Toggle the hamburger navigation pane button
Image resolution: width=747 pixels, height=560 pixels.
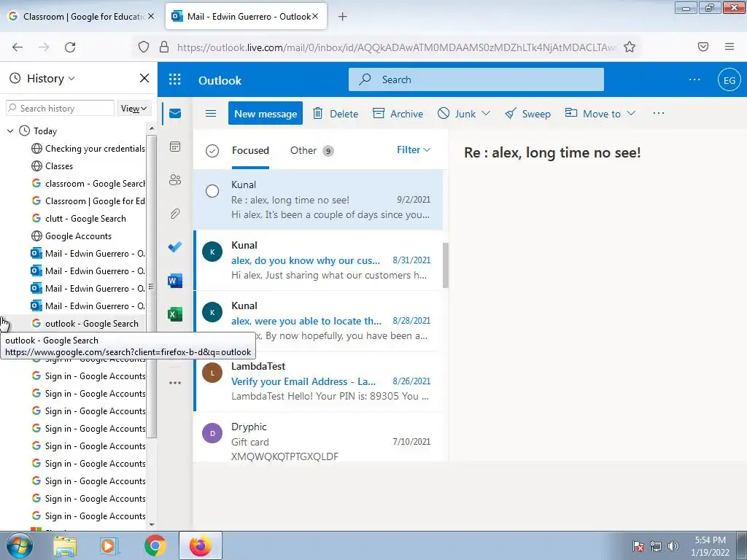point(211,113)
